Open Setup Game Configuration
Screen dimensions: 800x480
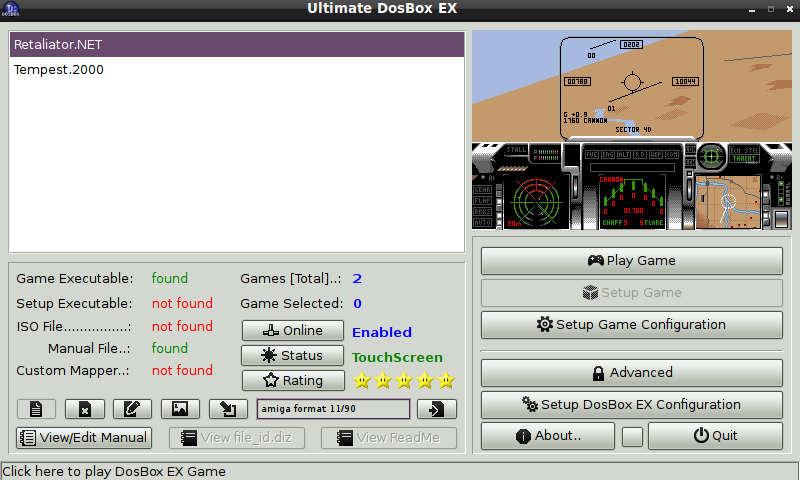(631, 325)
